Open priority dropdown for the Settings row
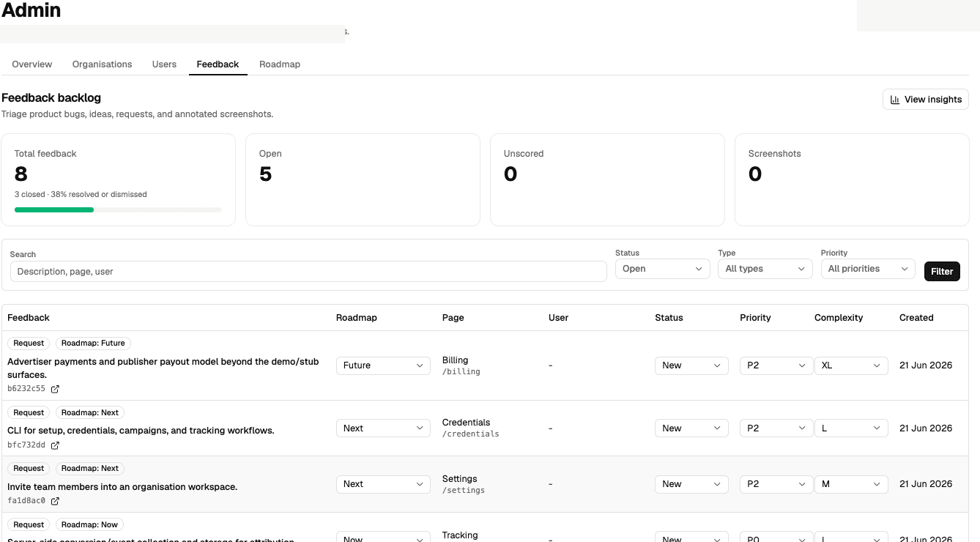The height and width of the screenshot is (542, 980). click(x=776, y=484)
